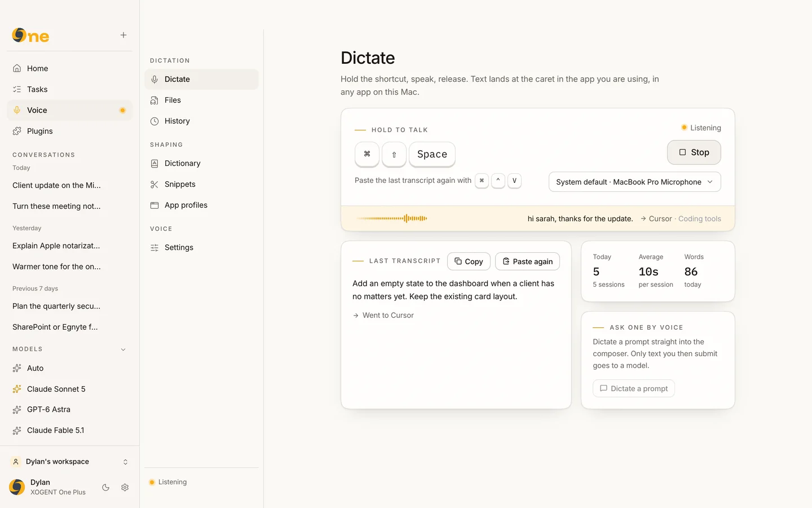Click the Dictate microphone icon

click(x=155, y=80)
